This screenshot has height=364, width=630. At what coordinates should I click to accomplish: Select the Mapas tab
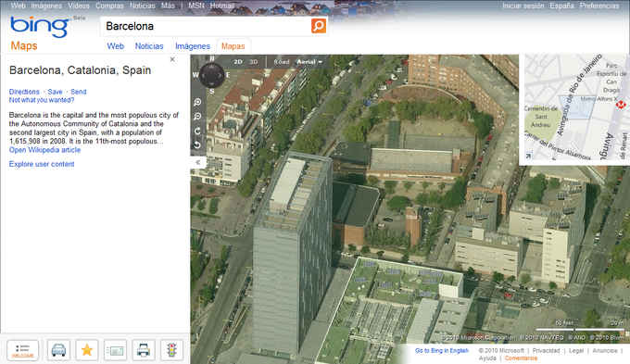coord(233,46)
